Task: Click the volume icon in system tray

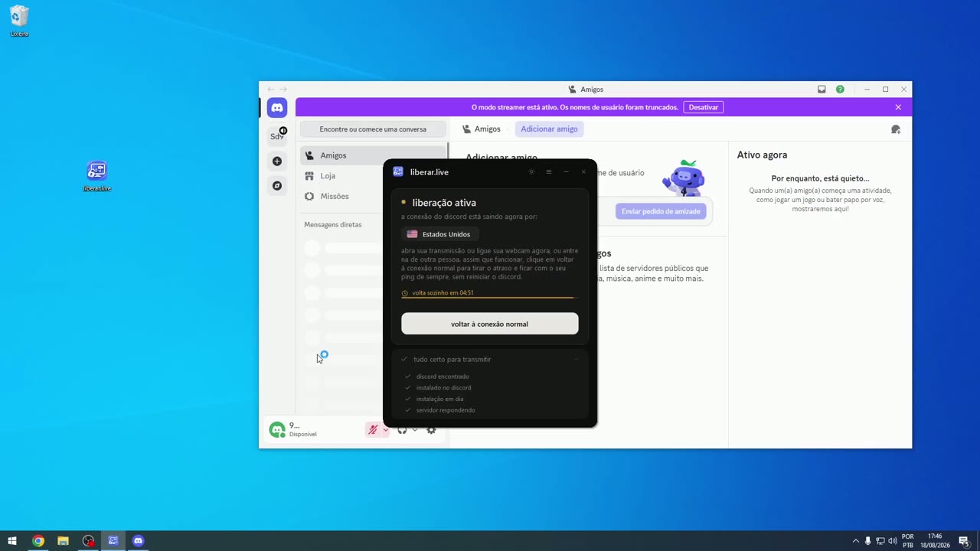Action: 892,541
